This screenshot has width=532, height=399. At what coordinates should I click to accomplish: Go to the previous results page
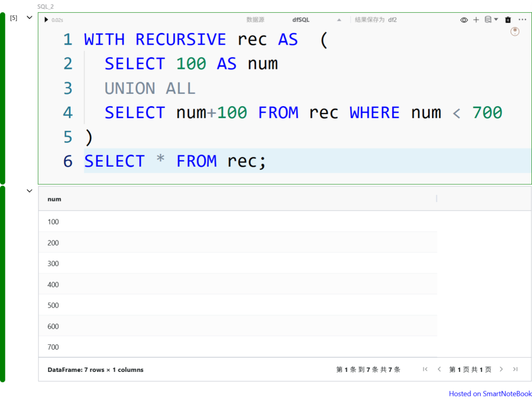pyautogui.click(x=439, y=369)
